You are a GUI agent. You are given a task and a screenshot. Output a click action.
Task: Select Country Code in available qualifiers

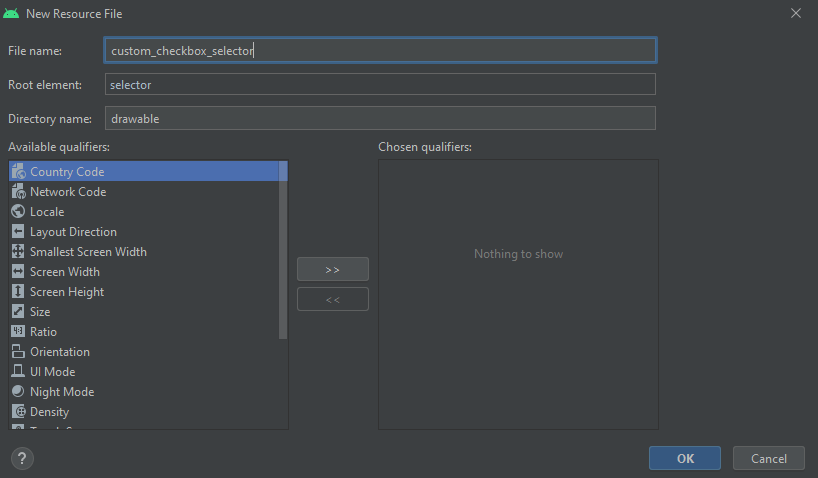(144, 171)
